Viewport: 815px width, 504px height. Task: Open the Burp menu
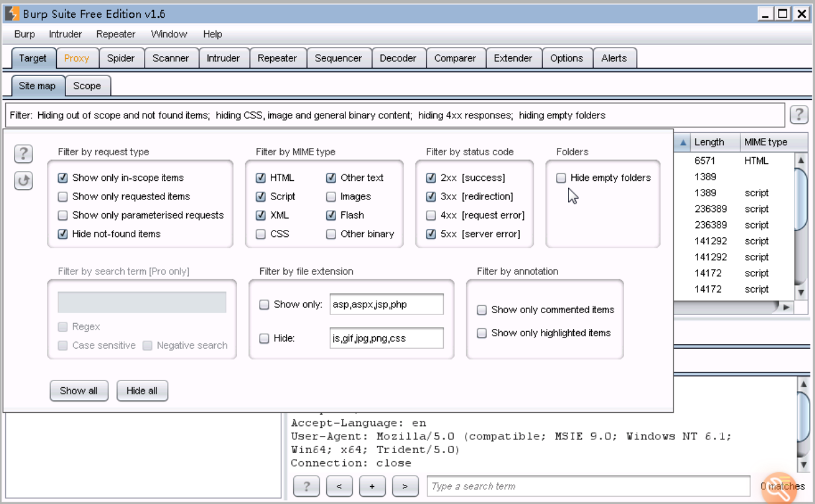click(24, 34)
